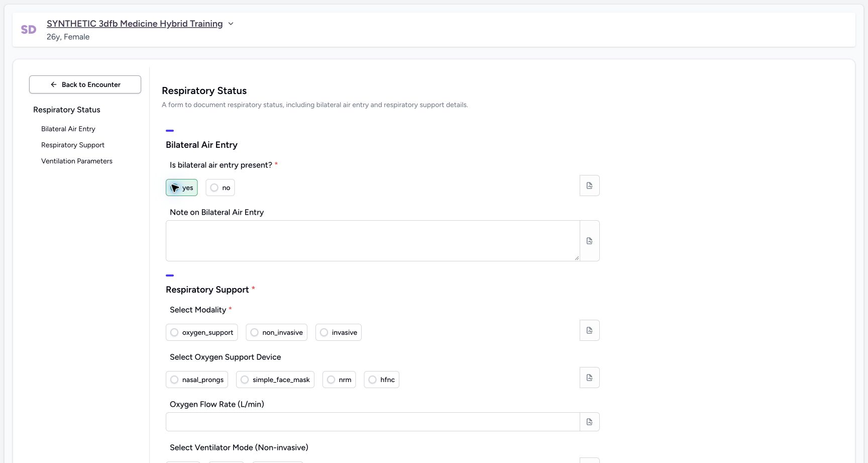
Task: Open note icon for Oxygen Support Device row
Action: point(589,378)
